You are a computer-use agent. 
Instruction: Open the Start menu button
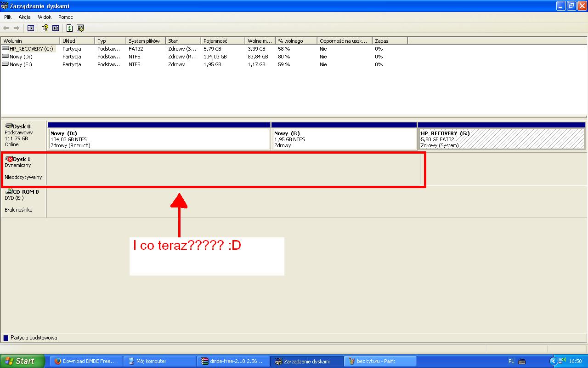pyautogui.click(x=23, y=361)
